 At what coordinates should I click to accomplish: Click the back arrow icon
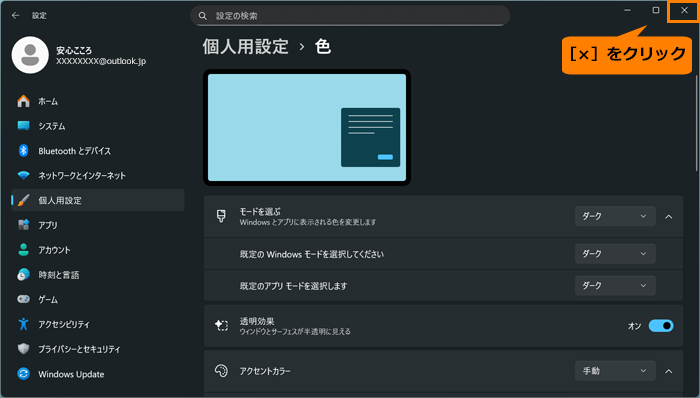[x=16, y=16]
